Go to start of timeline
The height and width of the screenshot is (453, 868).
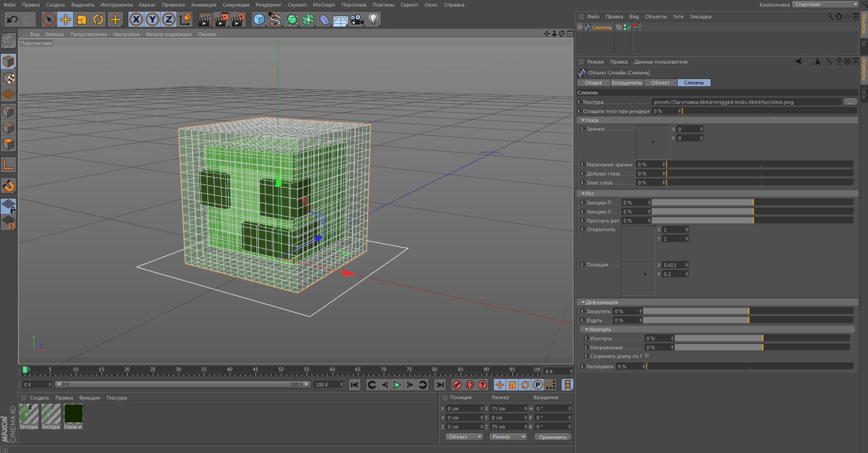coord(355,385)
